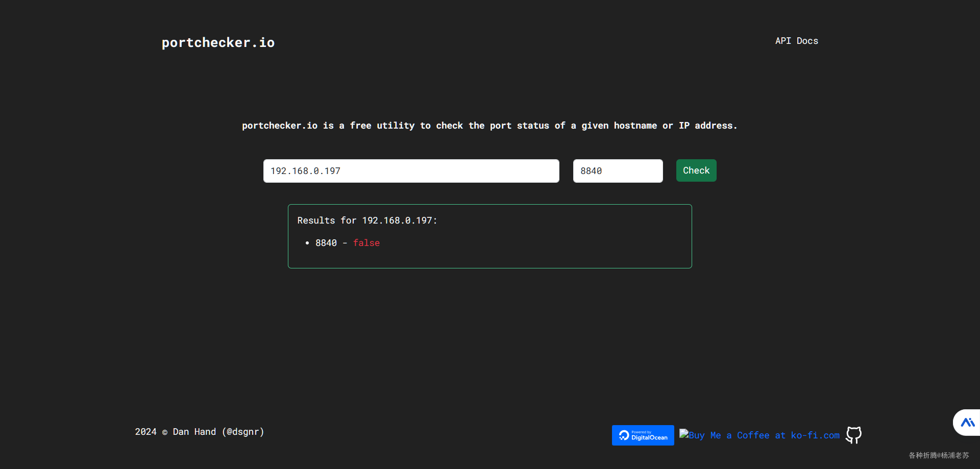The image size is (980, 469).
Task: Open Buy Me a Coffee ko-fi link
Action: (759, 435)
